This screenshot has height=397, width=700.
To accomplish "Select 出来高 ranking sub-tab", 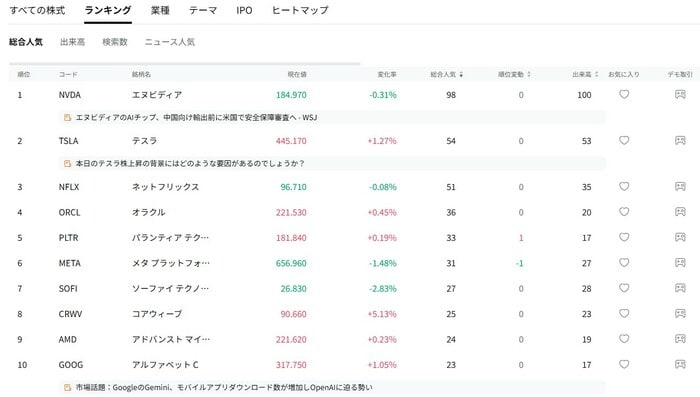I will pos(72,42).
